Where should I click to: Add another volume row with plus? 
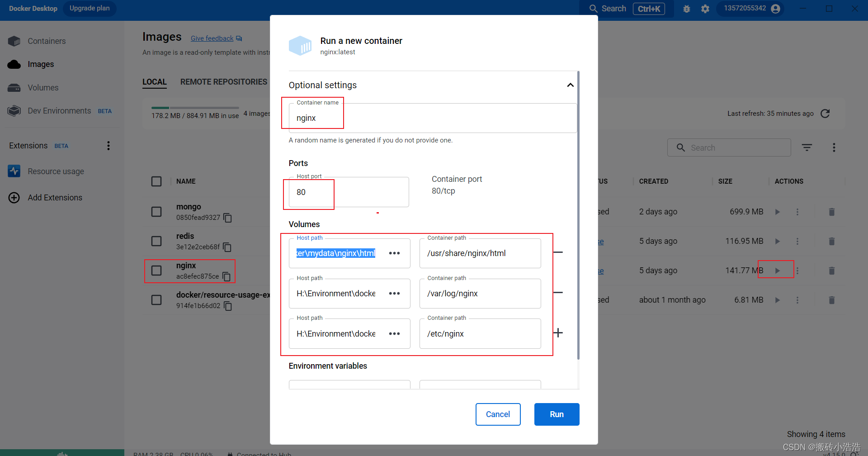pyautogui.click(x=558, y=333)
